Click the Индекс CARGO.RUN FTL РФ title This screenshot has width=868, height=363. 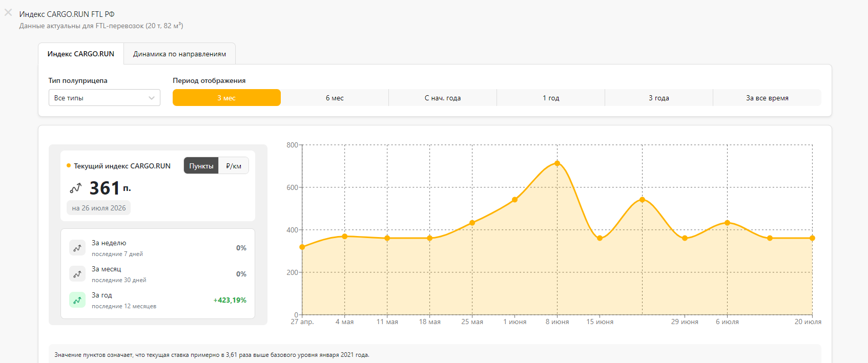click(x=67, y=14)
